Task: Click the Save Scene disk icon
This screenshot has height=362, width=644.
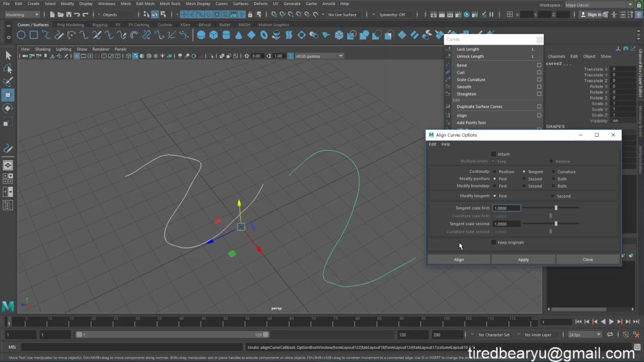Action: coord(68,15)
